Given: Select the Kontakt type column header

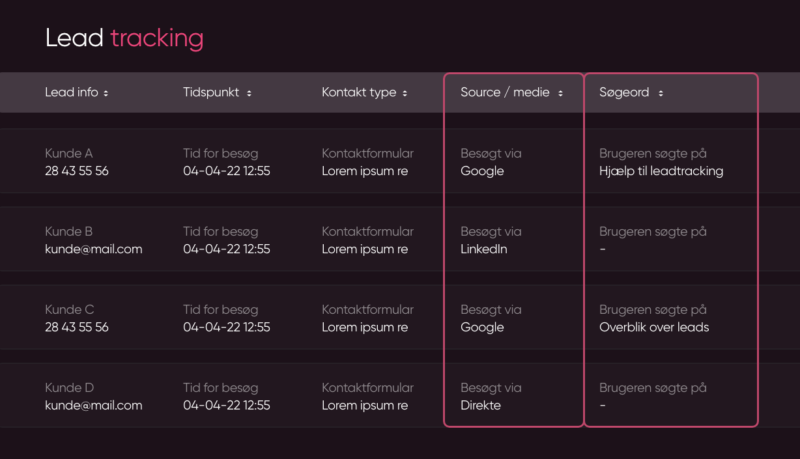Looking at the screenshot, I should pyautogui.click(x=359, y=92).
